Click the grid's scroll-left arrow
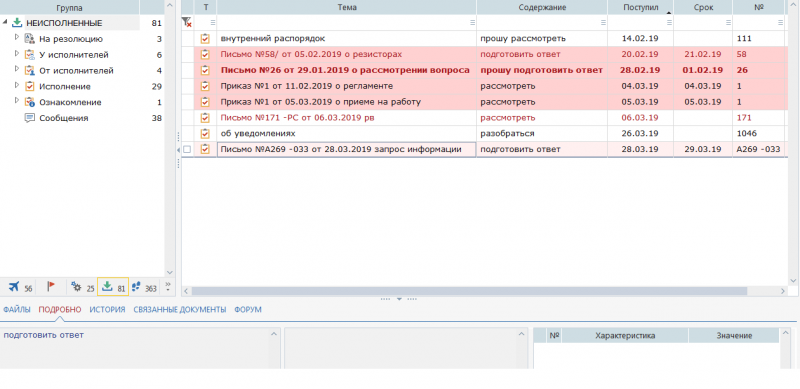The width and height of the screenshot is (800, 389). click(186, 290)
